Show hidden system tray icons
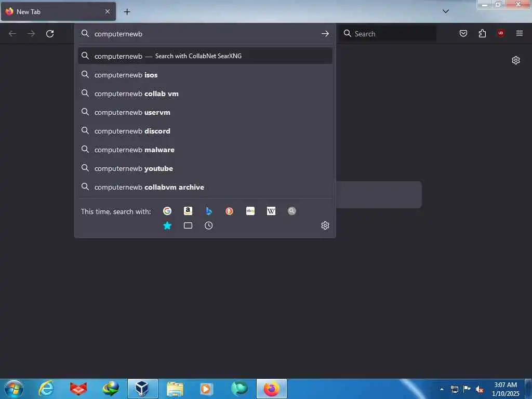 [x=442, y=389]
